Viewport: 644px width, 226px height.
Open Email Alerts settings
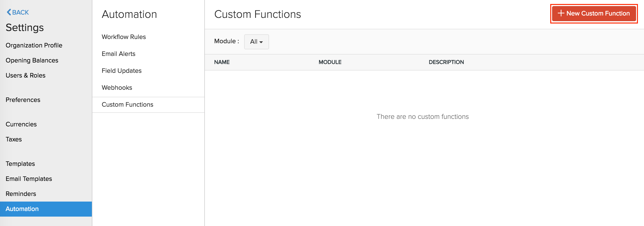point(118,54)
